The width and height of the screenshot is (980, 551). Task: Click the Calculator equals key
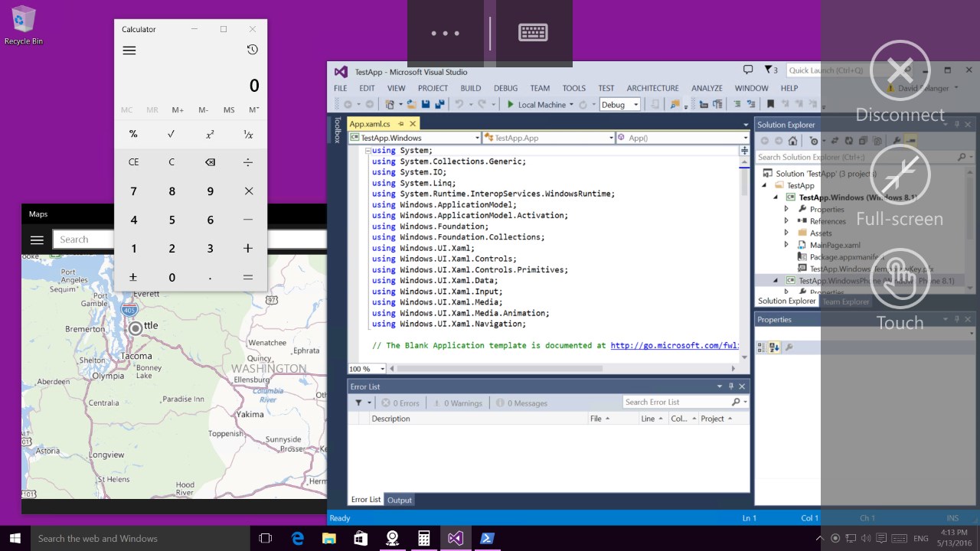(248, 277)
